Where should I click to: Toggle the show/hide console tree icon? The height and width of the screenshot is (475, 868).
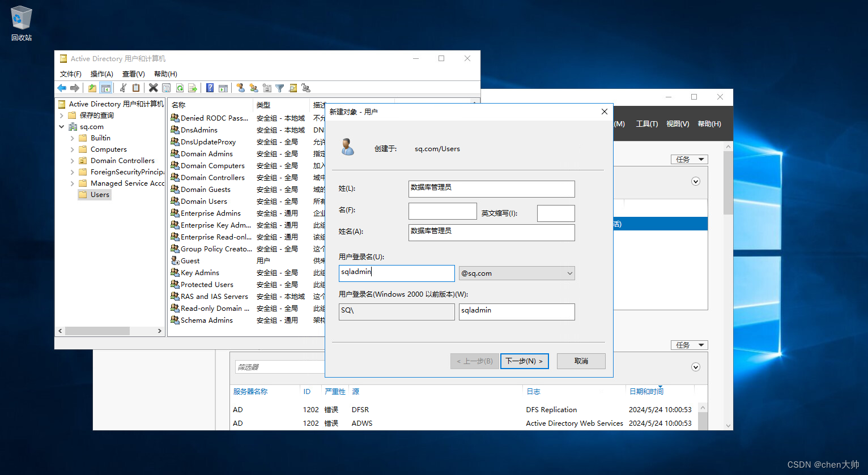click(x=105, y=88)
